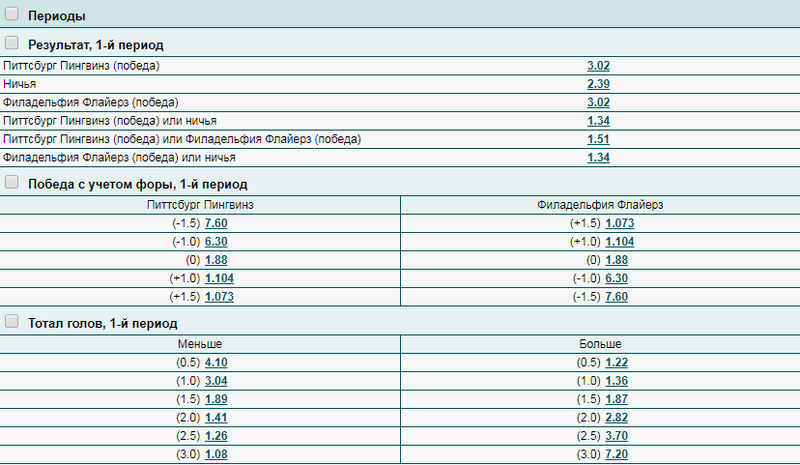The height and width of the screenshot is (465, 800).
Task: Select Больше (2.5) odds 3.70
Action: pyautogui.click(x=616, y=436)
